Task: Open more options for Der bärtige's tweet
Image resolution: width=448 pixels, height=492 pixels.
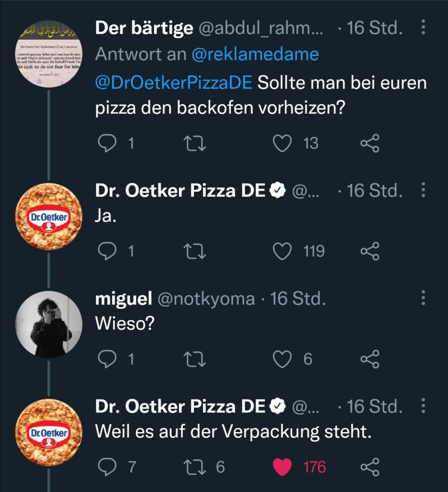Action: coord(423,27)
